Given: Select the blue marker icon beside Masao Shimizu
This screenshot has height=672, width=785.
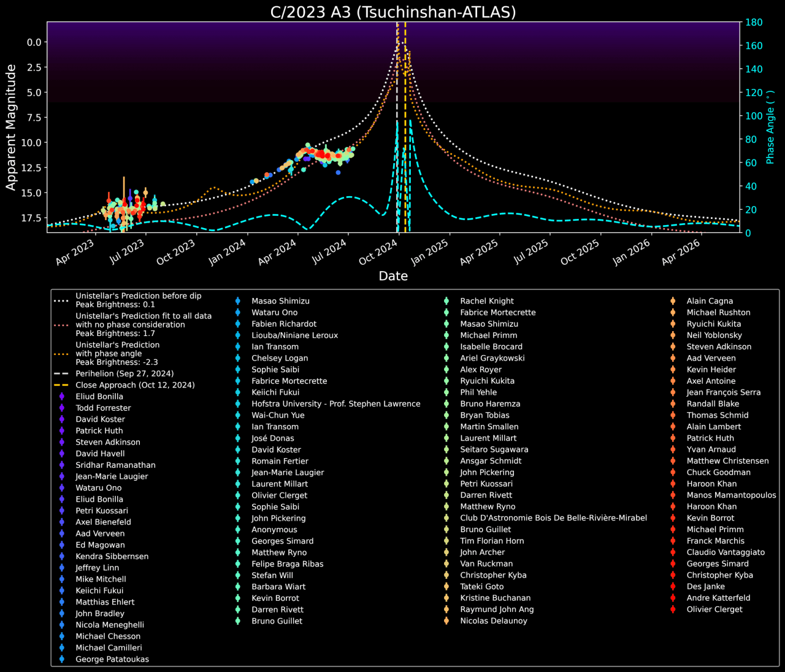Looking at the screenshot, I should [x=237, y=300].
